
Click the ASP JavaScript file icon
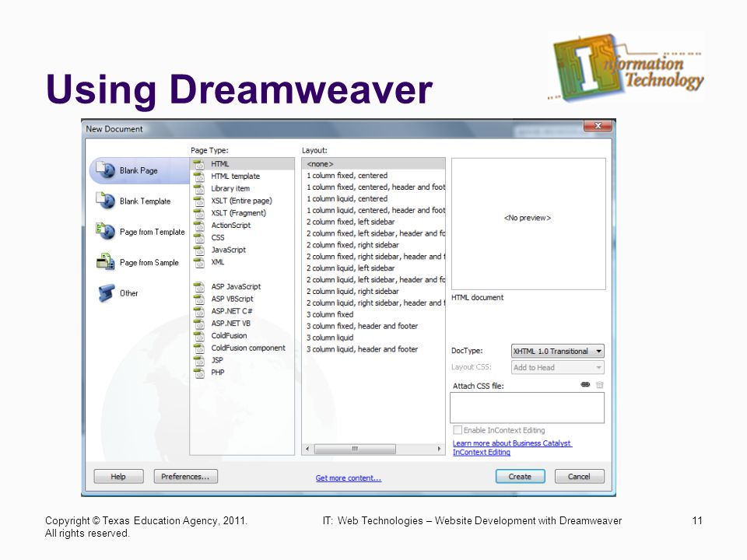tap(199, 287)
